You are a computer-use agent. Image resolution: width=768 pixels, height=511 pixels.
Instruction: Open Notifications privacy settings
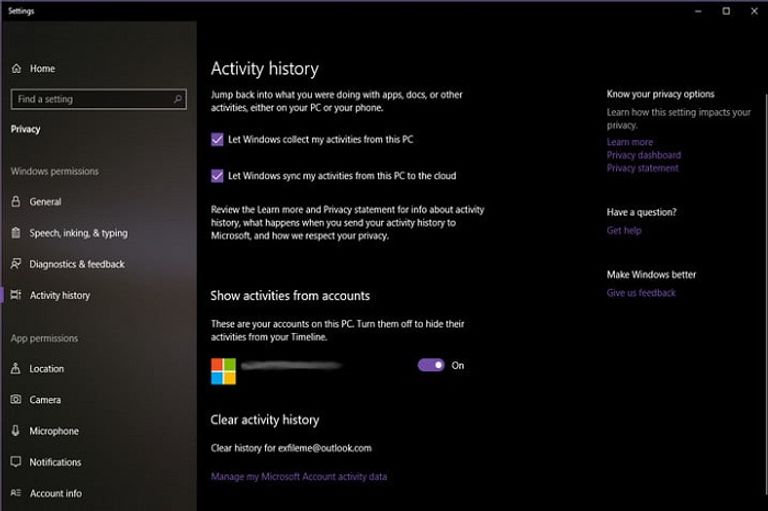click(x=55, y=462)
